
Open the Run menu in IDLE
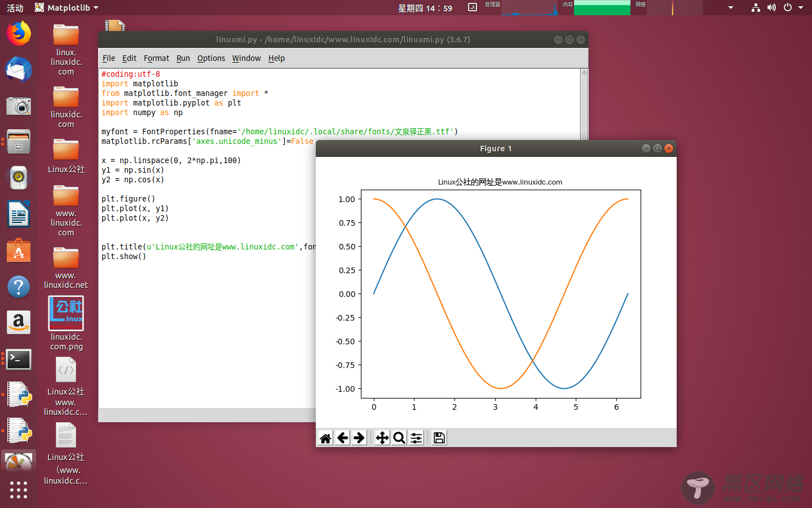click(183, 58)
